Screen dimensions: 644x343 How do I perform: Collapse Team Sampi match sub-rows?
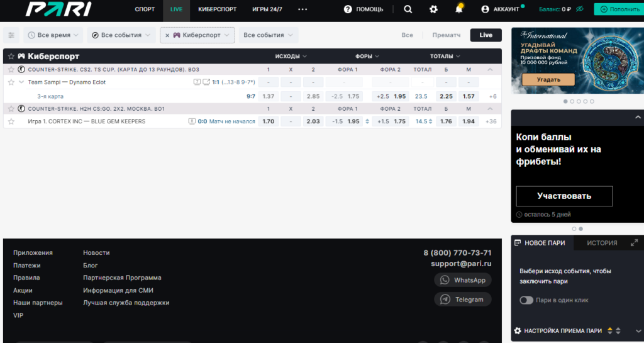(21, 82)
